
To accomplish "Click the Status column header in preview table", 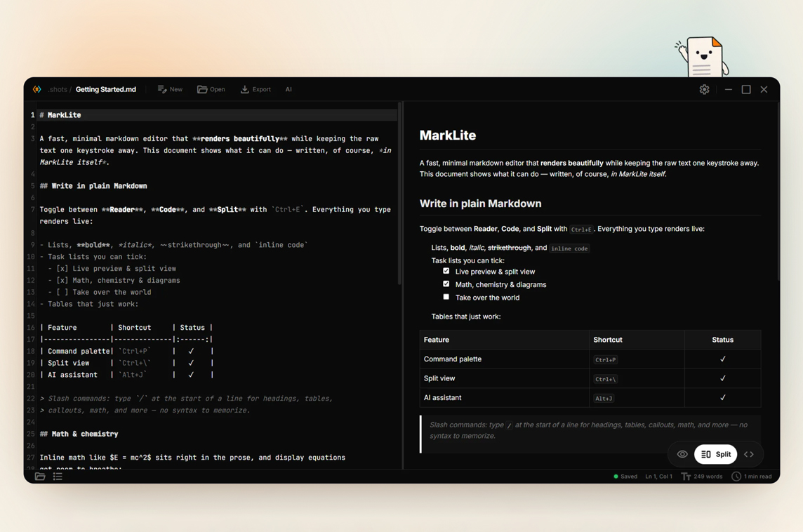I will [722, 340].
